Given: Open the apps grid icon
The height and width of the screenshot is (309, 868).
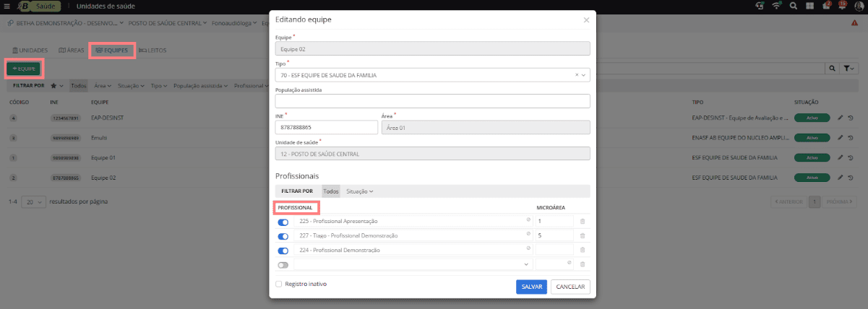Looking at the screenshot, I should coord(810,6).
